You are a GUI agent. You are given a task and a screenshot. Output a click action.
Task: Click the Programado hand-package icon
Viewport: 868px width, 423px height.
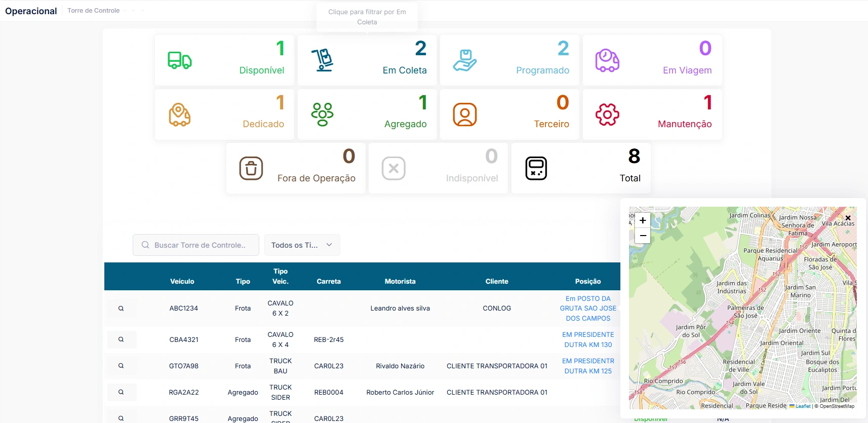coord(465,60)
